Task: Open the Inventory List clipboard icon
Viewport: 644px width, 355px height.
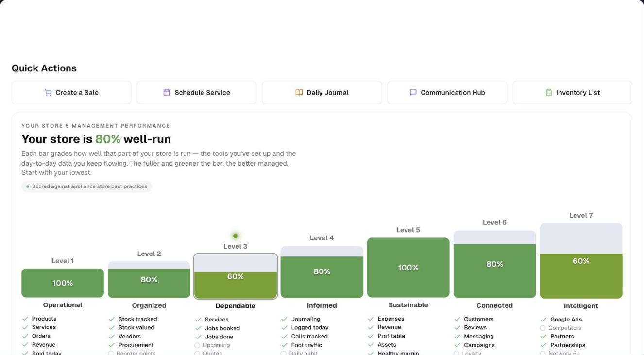Action: [x=549, y=93]
